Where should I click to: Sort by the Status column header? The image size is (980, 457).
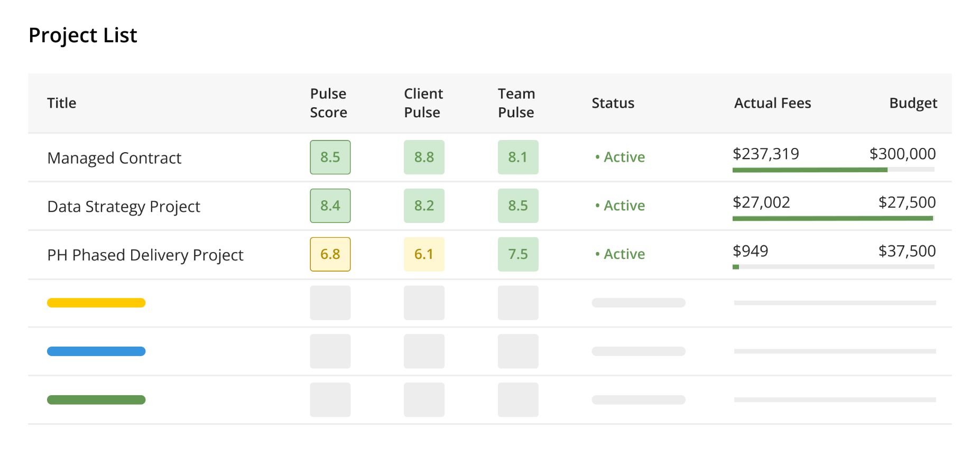coord(613,103)
